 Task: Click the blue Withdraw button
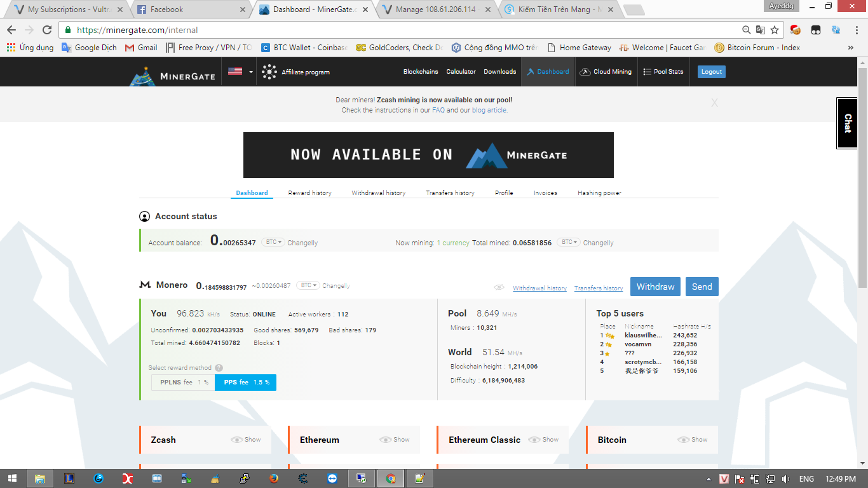point(656,287)
